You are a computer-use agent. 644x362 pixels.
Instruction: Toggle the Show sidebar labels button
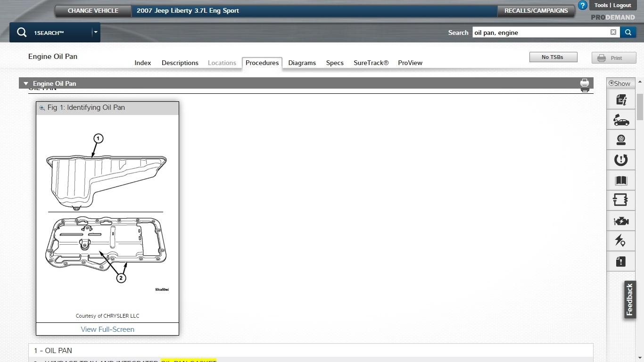[620, 83]
